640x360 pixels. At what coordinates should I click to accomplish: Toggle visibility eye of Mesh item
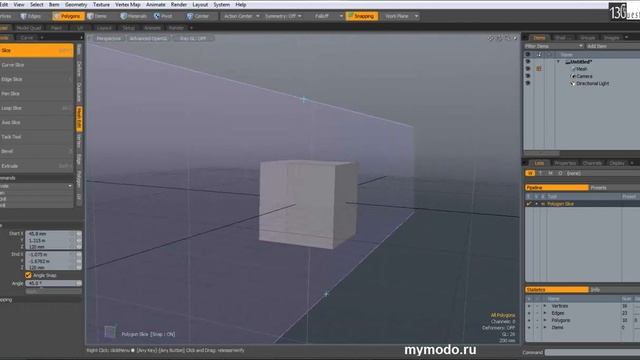pyautogui.click(x=528, y=69)
